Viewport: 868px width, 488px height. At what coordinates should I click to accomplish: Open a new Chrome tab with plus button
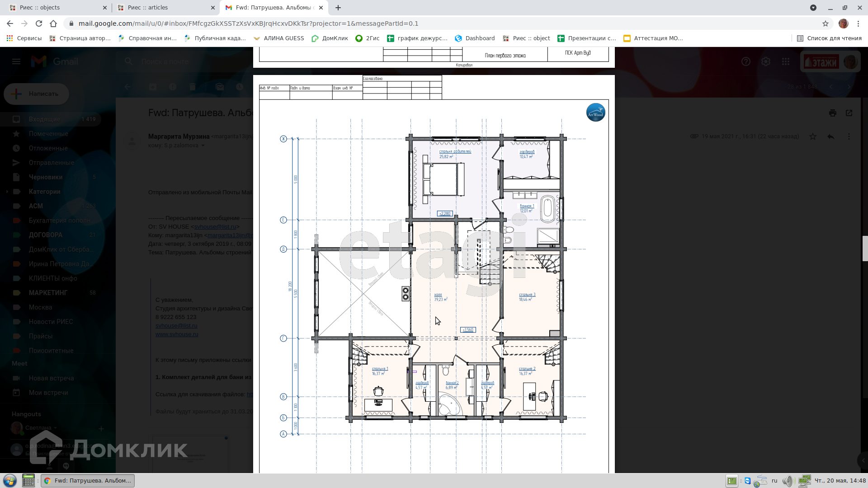coord(338,8)
